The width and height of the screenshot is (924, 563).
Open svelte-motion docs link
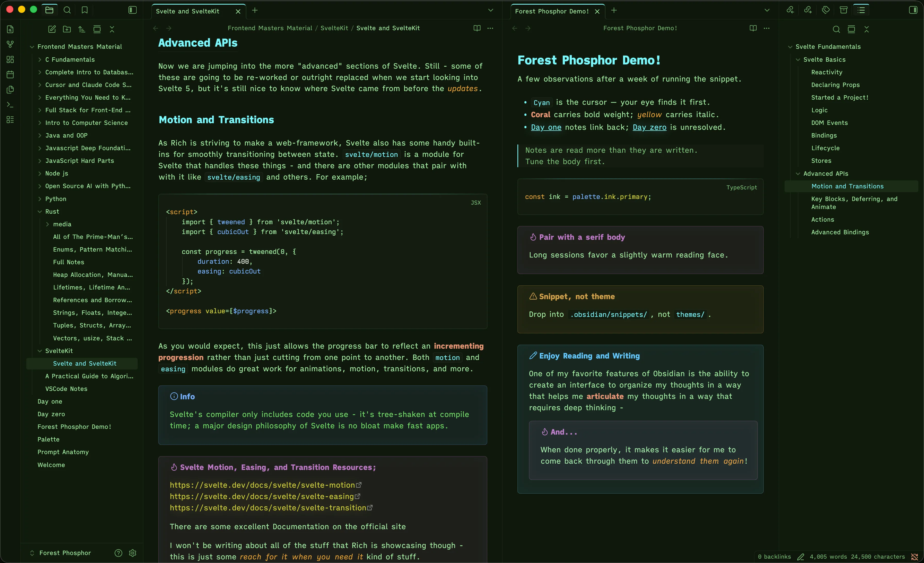coord(262,485)
